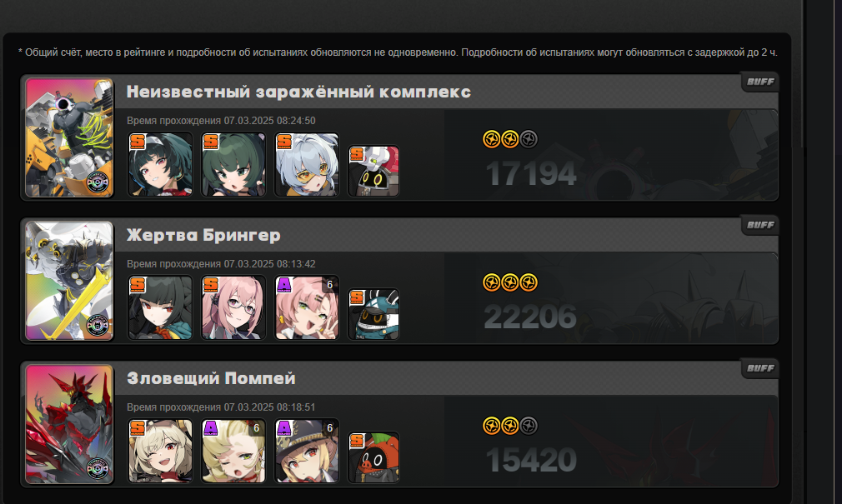
Task: Click the 22206 score for Жертва Брингер
Action: pyautogui.click(x=530, y=317)
